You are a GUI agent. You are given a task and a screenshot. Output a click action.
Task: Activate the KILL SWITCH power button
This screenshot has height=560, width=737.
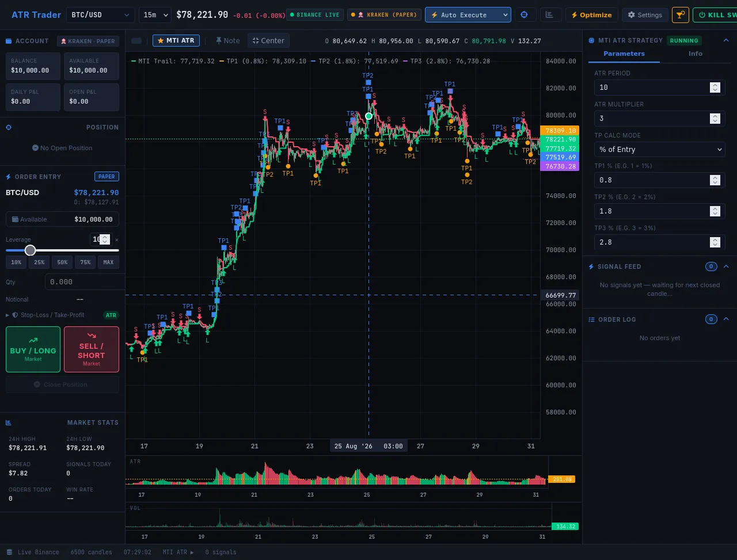(x=715, y=15)
